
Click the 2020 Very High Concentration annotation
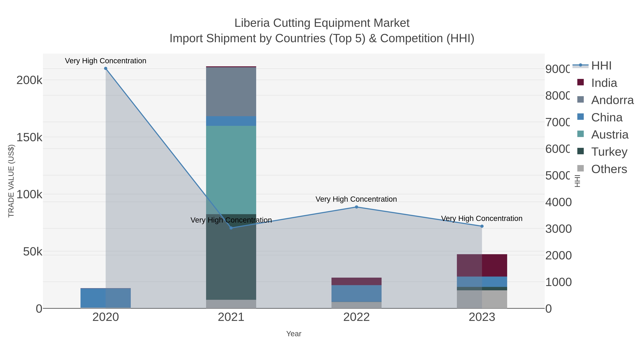coord(106,61)
